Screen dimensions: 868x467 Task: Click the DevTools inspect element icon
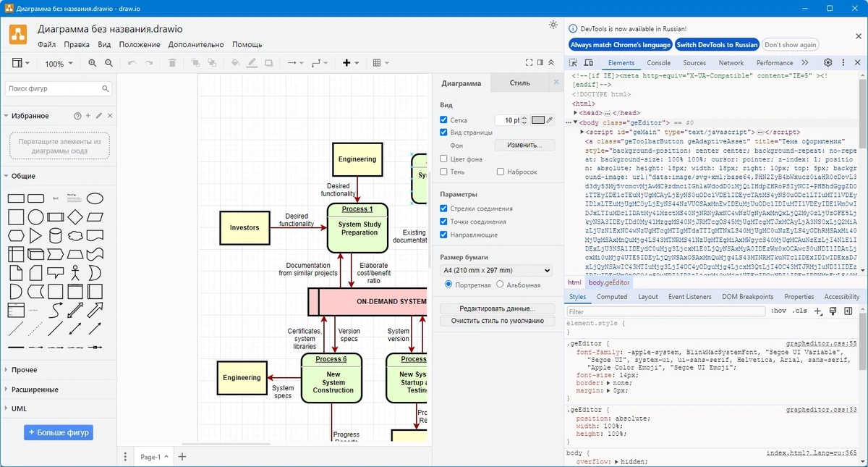(574, 63)
